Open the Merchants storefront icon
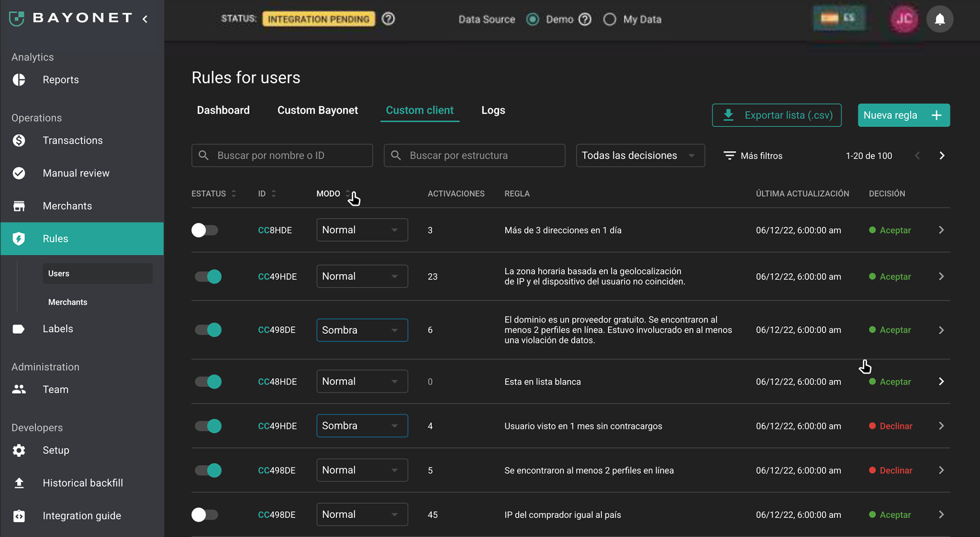This screenshot has height=537, width=980. [19, 206]
